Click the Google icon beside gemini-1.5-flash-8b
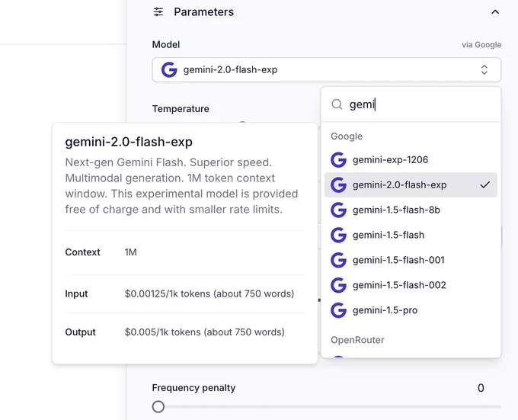The width and height of the screenshot is (518, 420). tap(339, 210)
